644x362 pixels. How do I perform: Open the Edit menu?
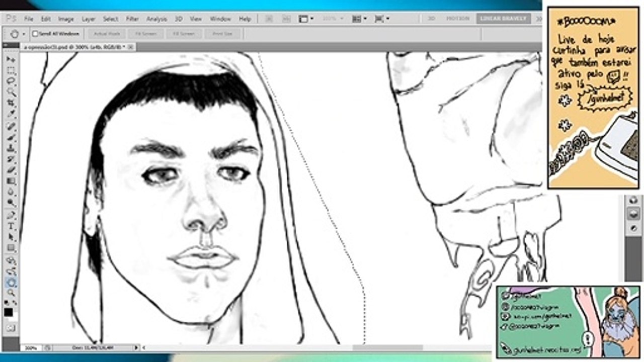click(x=46, y=19)
